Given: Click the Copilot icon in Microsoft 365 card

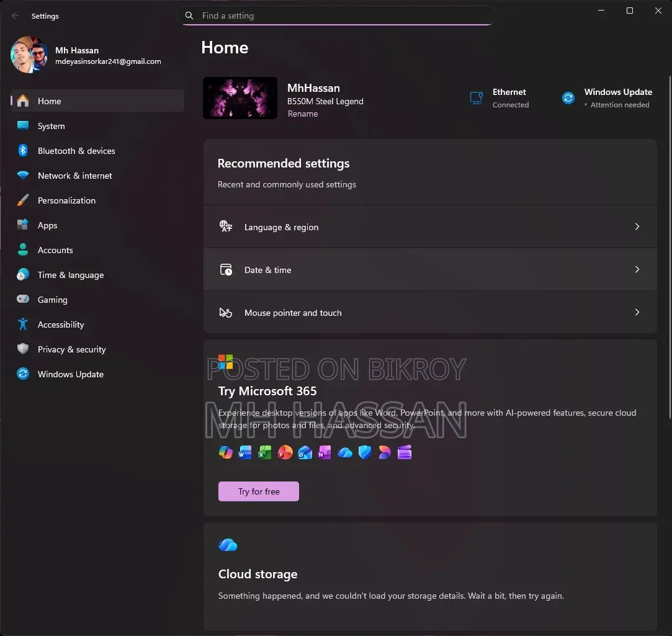Looking at the screenshot, I should tap(225, 452).
